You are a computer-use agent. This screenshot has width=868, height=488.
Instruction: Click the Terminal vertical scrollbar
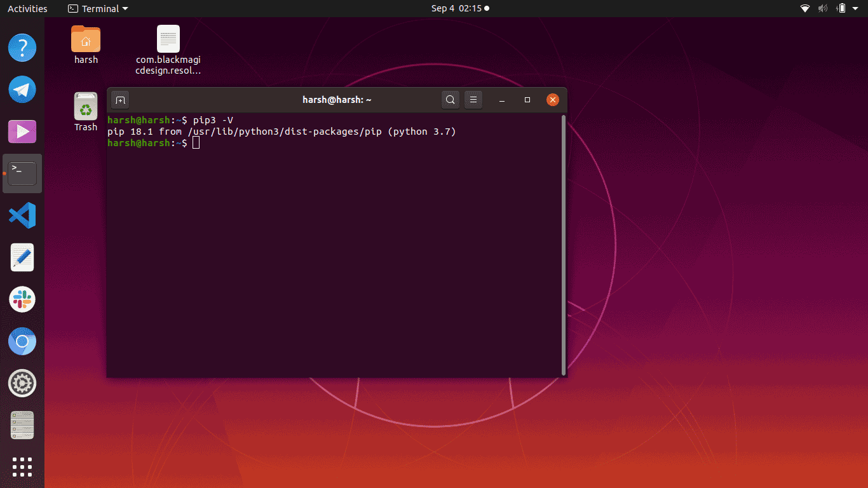(x=564, y=245)
